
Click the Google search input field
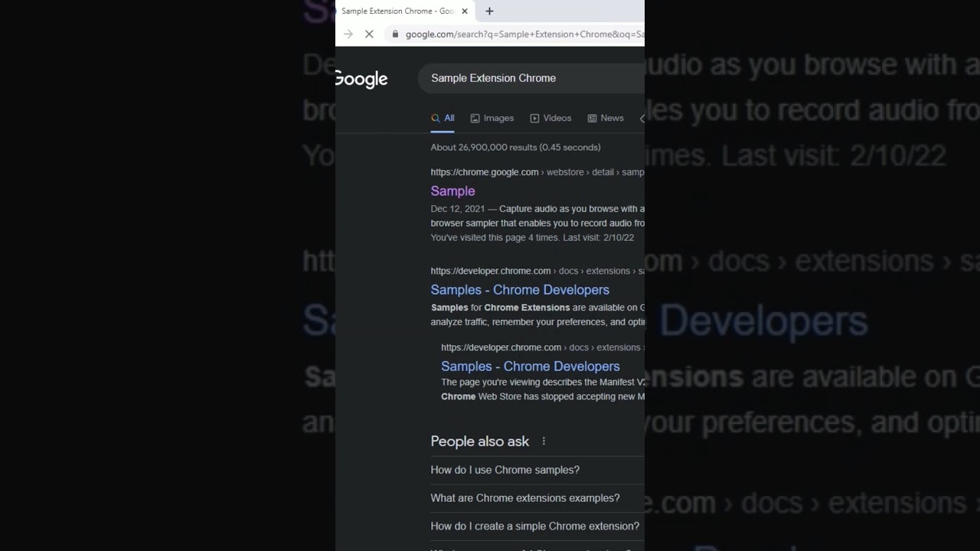click(531, 78)
